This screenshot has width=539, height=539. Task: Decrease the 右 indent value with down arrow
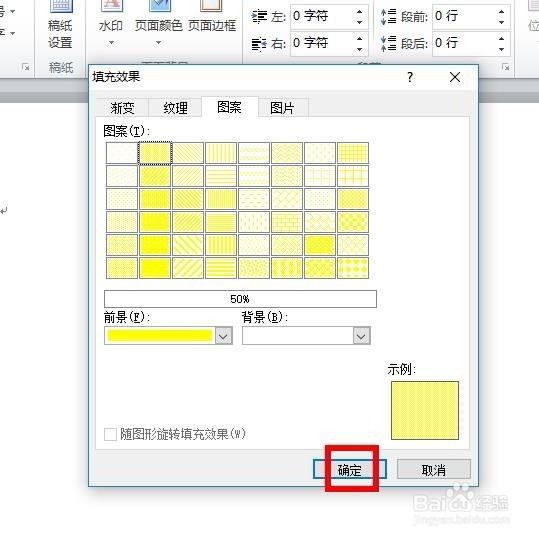360,50
